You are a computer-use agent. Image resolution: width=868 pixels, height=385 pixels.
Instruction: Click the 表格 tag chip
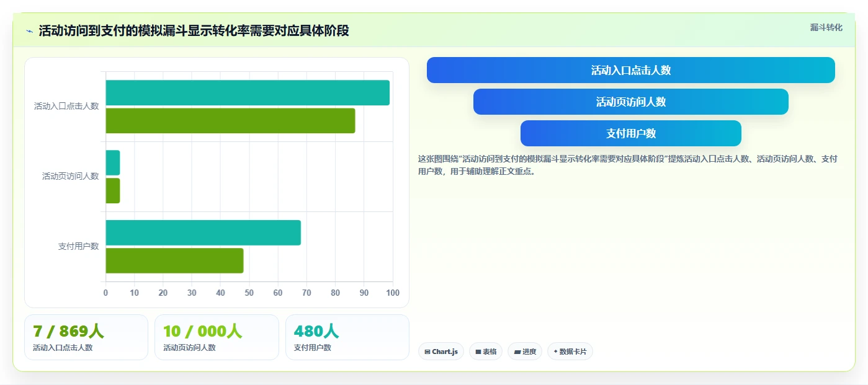pyautogui.click(x=486, y=352)
